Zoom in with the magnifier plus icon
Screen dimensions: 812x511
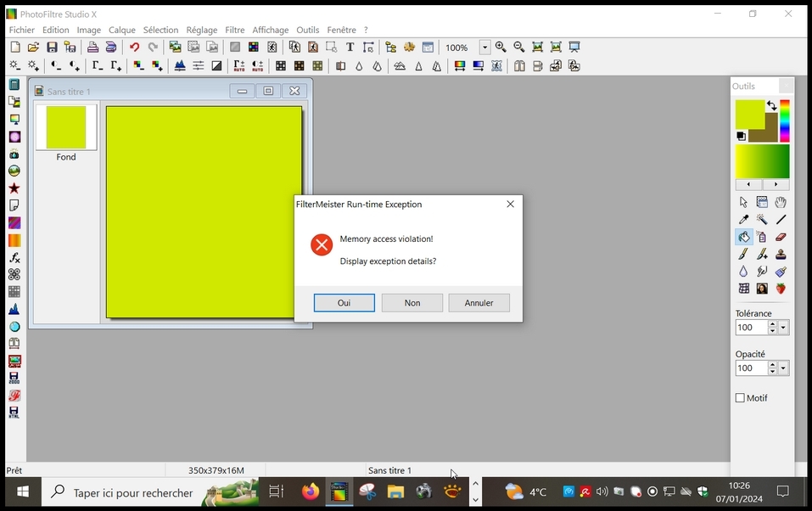point(501,48)
